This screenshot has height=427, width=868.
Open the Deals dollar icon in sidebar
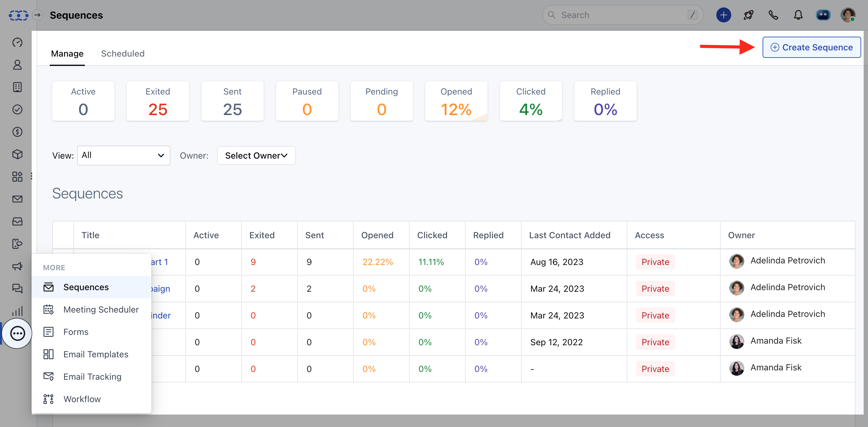tap(17, 132)
